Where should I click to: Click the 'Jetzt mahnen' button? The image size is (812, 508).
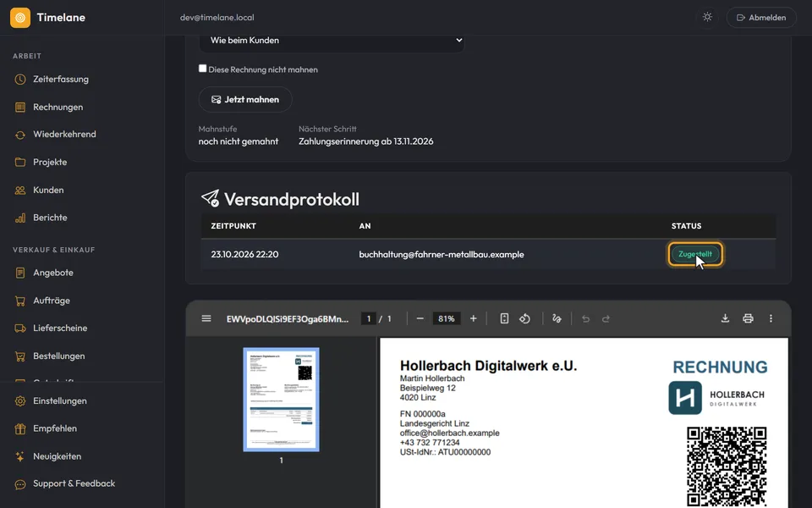(245, 100)
